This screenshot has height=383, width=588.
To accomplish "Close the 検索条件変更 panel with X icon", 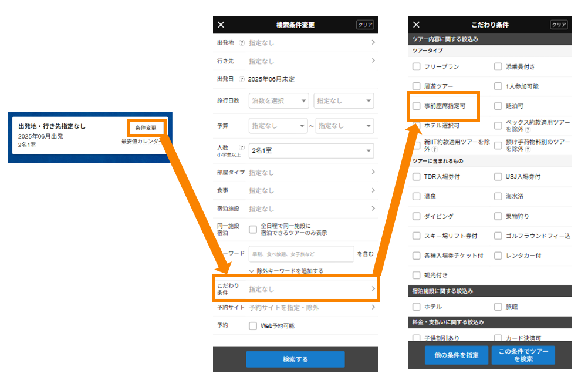I will (221, 25).
